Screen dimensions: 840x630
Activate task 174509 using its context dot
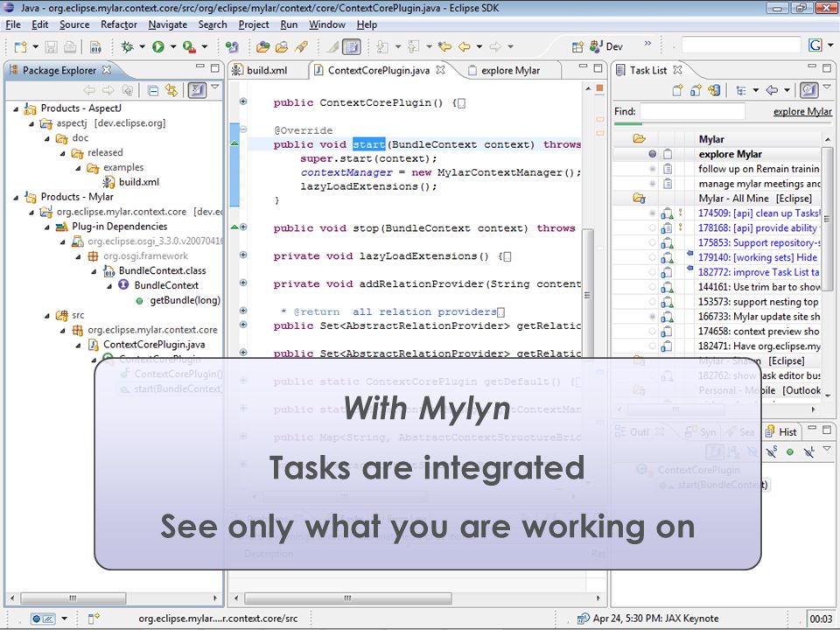coord(653,213)
